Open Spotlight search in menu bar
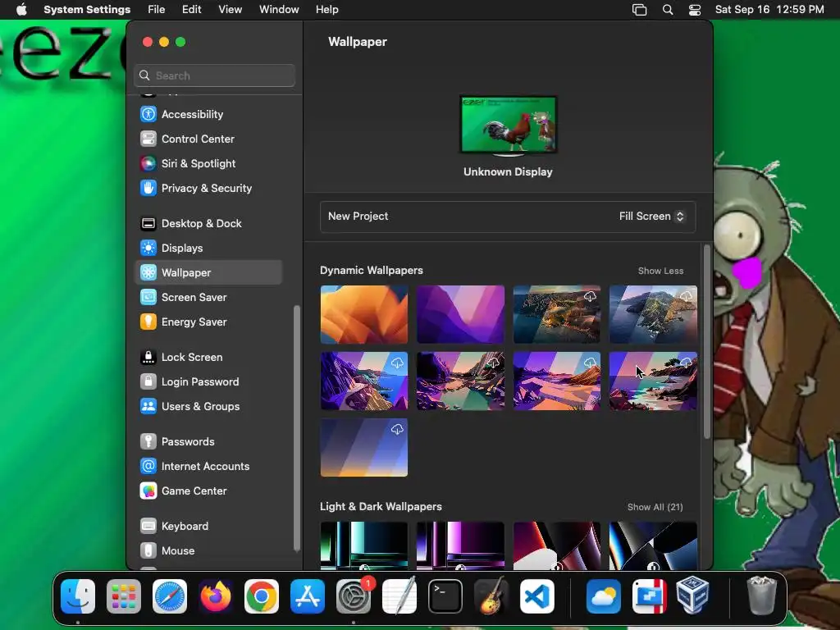This screenshot has width=840, height=630. click(668, 10)
